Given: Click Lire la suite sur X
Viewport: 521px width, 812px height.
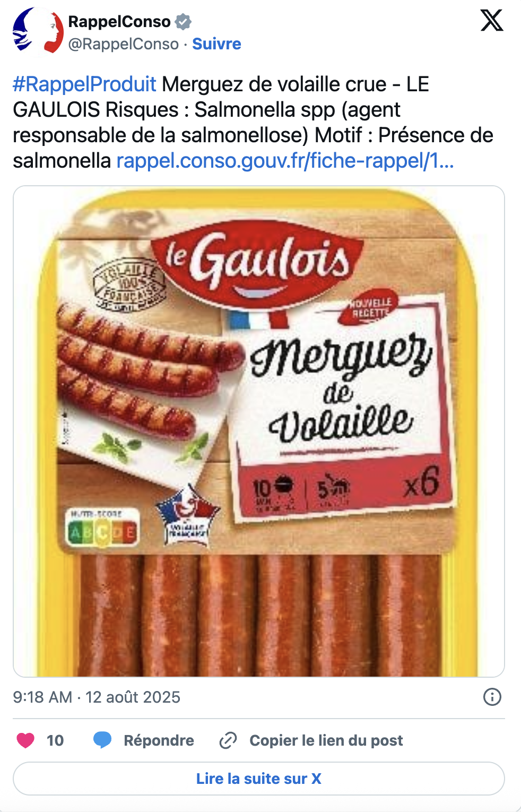Looking at the screenshot, I should [259, 779].
